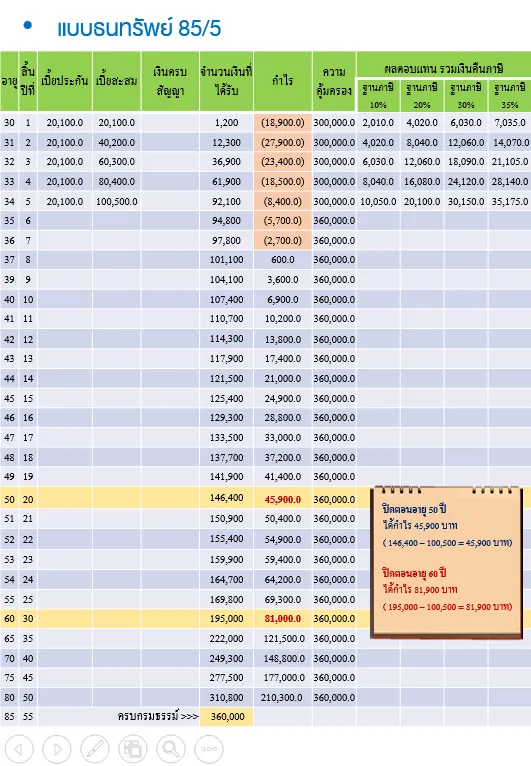Click the ฐานภาษี 20% header

(x=422, y=95)
